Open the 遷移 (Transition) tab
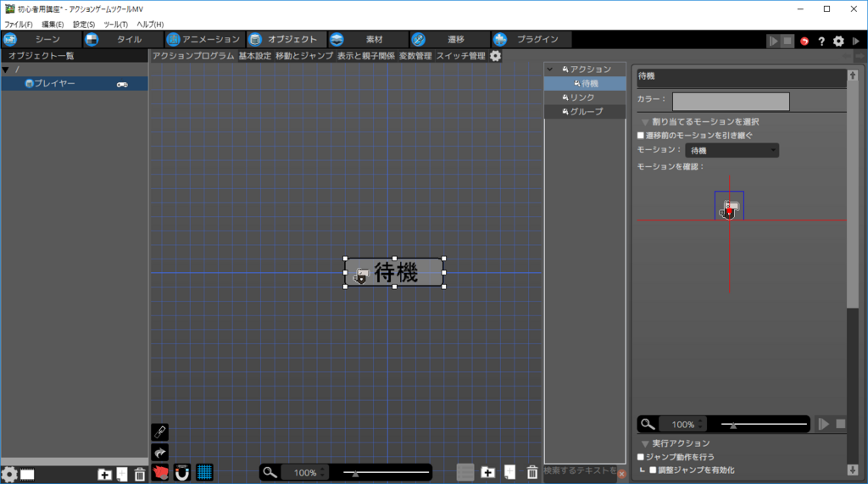Viewport: 868px width, 484px height. point(449,39)
